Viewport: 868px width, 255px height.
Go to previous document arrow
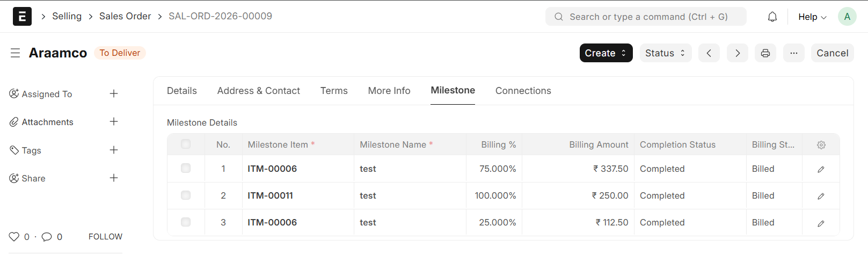click(709, 53)
